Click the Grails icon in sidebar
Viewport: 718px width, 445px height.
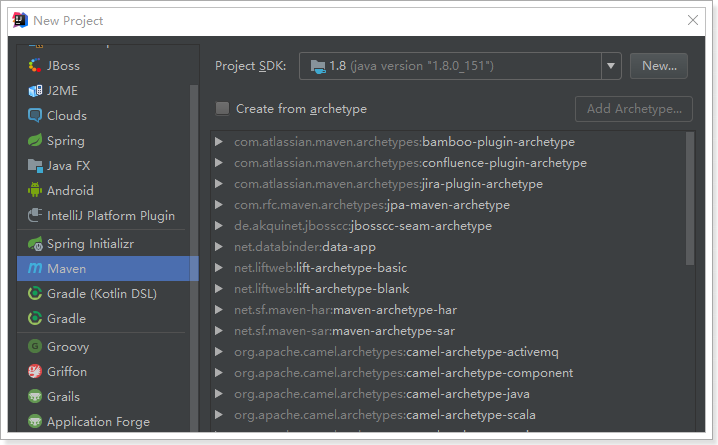tap(36, 397)
